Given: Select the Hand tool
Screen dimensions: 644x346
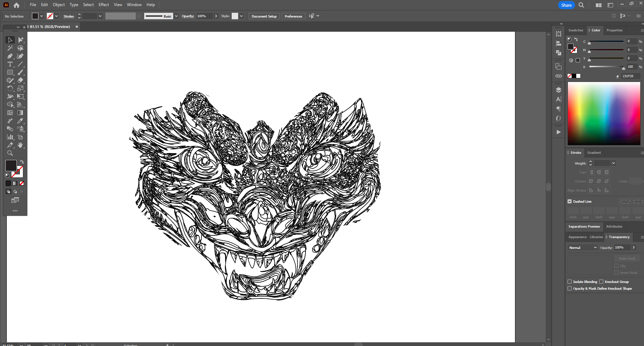Looking at the screenshot, I should tap(20, 145).
